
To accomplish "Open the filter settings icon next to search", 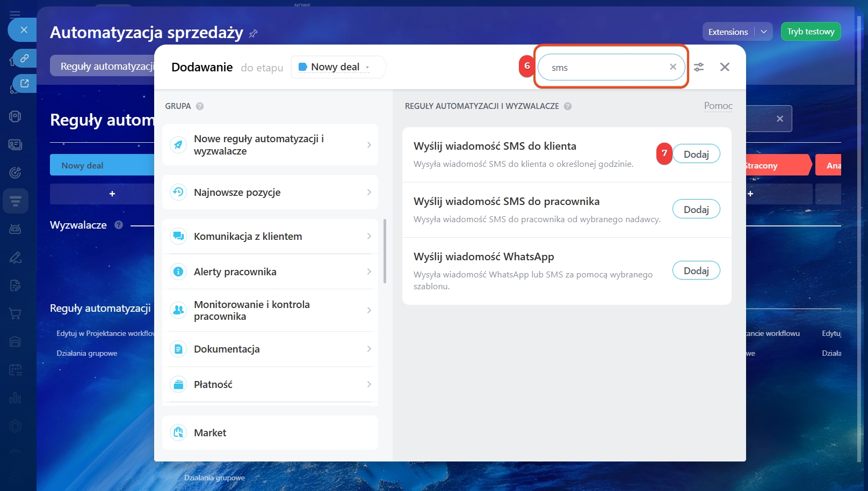I will (699, 67).
